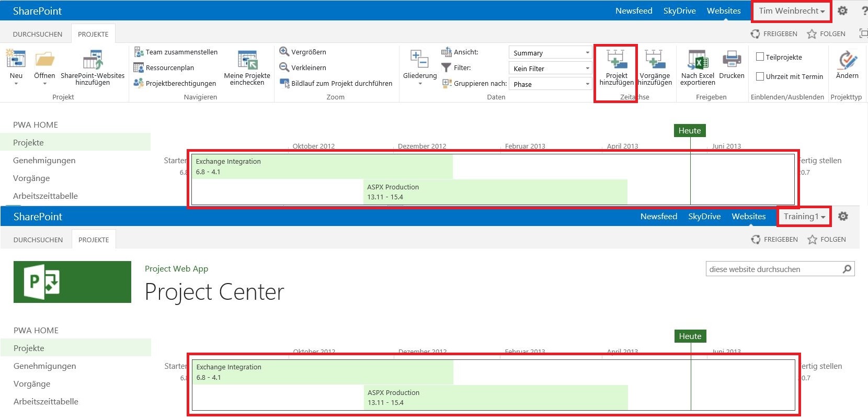Click the Gliederung outline icon
868x418 pixels.
pyautogui.click(x=419, y=59)
